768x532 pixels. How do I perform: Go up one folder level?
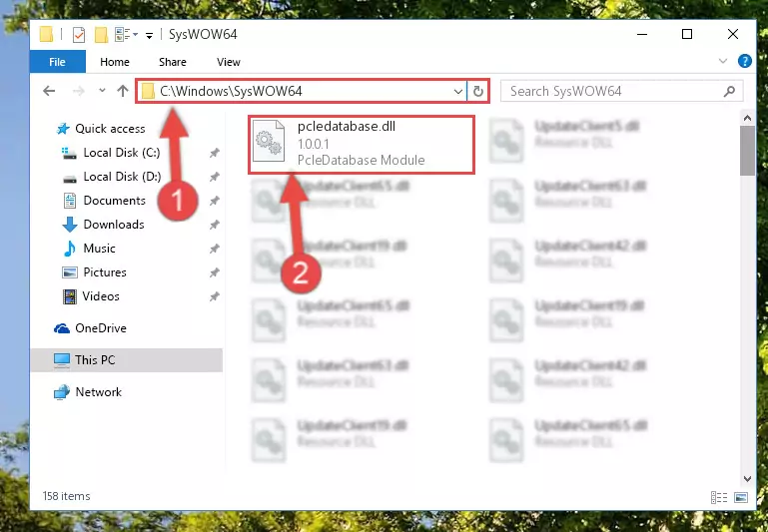pos(123,91)
